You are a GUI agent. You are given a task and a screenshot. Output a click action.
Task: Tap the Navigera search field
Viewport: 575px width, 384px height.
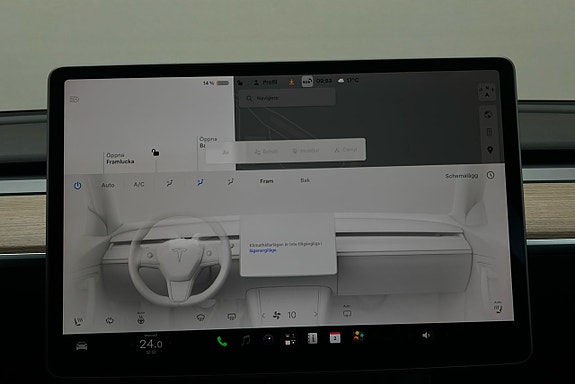tap(287, 98)
